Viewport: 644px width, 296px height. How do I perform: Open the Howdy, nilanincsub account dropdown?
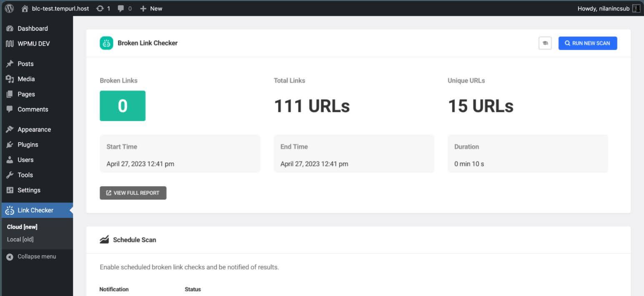tap(604, 8)
